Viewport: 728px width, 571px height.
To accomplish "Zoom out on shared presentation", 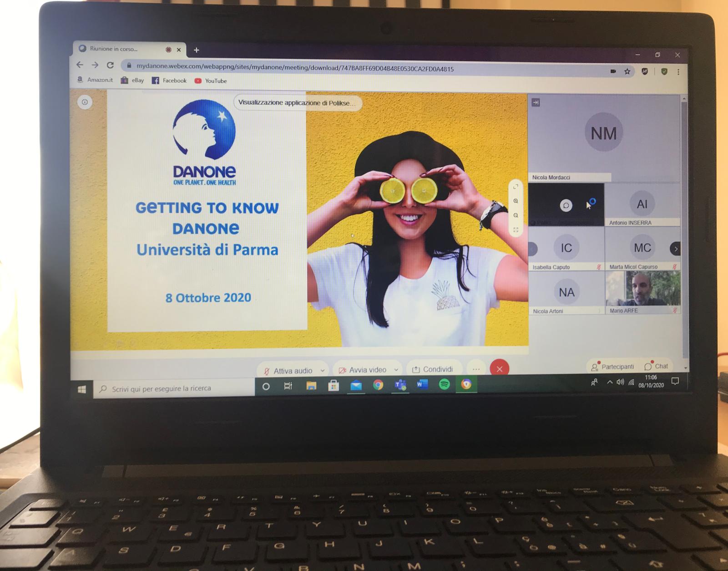I will [x=516, y=215].
